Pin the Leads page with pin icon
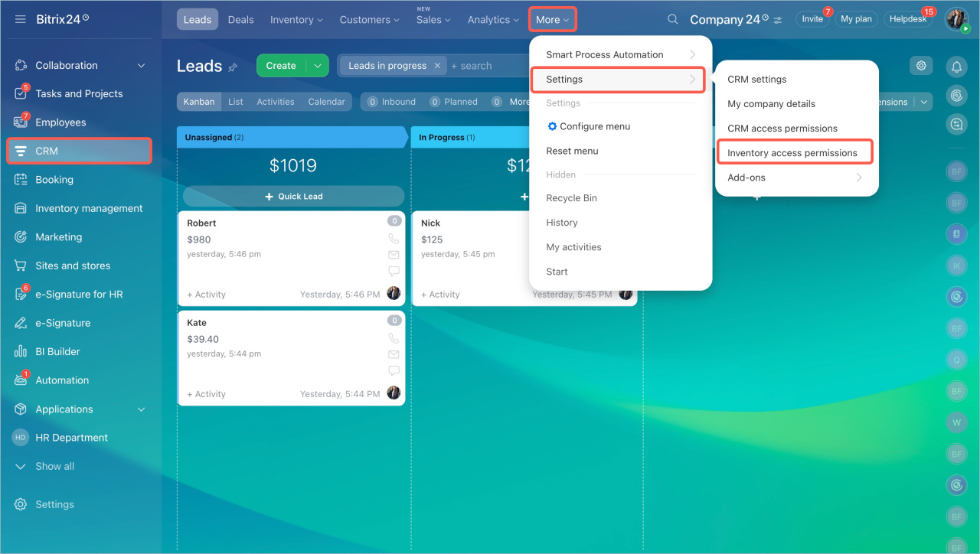The height and width of the screenshot is (554, 980). 233,67
